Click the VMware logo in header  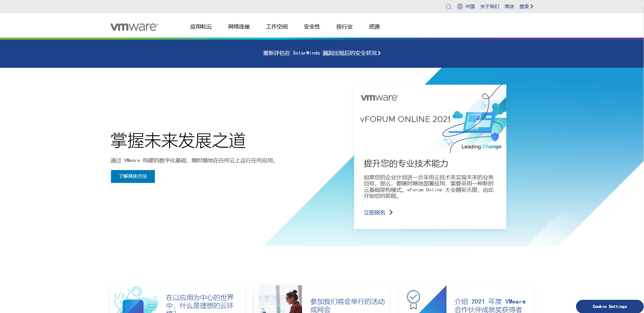[134, 27]
